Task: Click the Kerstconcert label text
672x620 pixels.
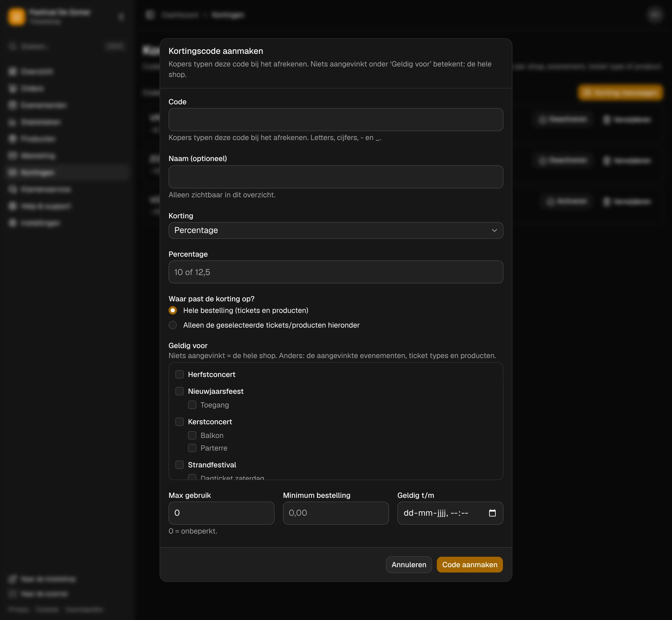Action: (x=210, y=422)
